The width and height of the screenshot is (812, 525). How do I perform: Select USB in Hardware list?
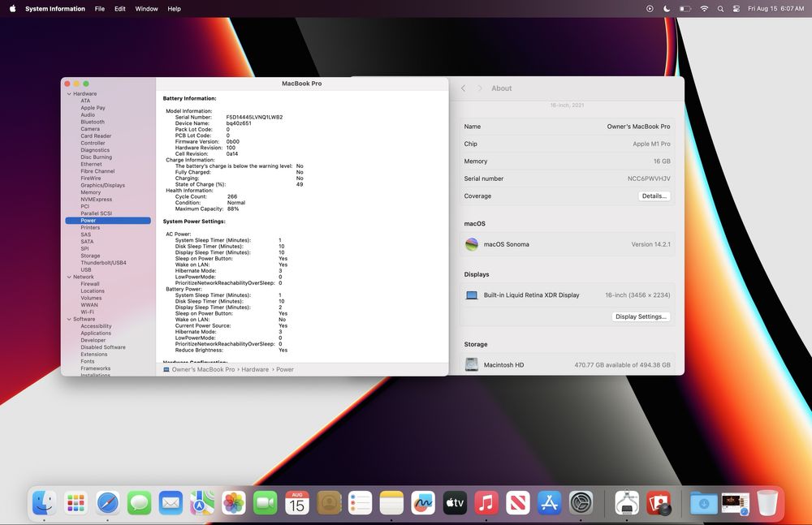(86, 269)
